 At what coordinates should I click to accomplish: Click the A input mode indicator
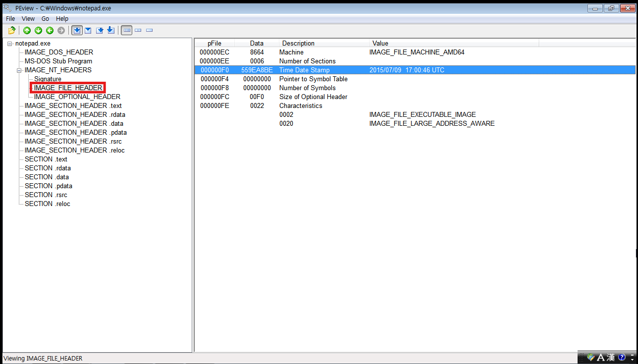(x=601, y=357)
